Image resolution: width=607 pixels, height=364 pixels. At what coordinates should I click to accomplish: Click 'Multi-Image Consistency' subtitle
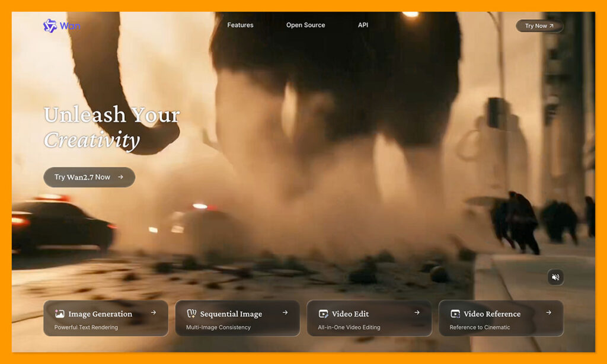pyautogui.click(x=218, y=327)
